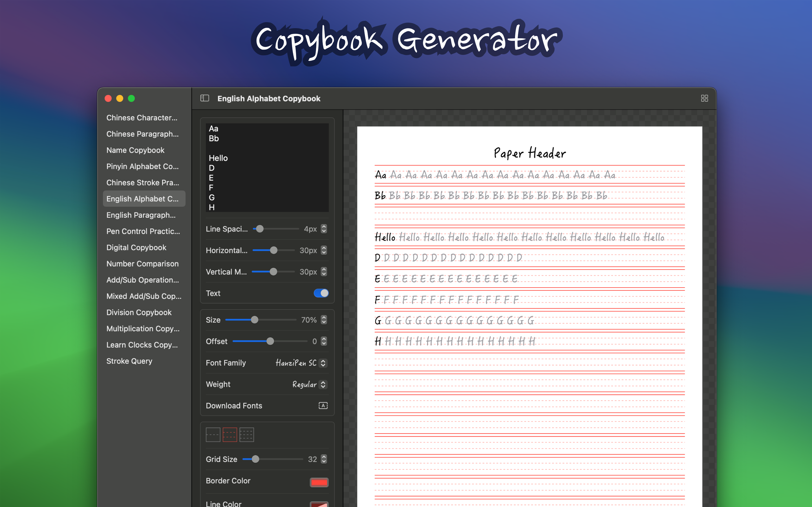This screenshot has height=507, width=812.
Task: Increase Grid Size with its stepper control
Action: click(x=323, y=457)
